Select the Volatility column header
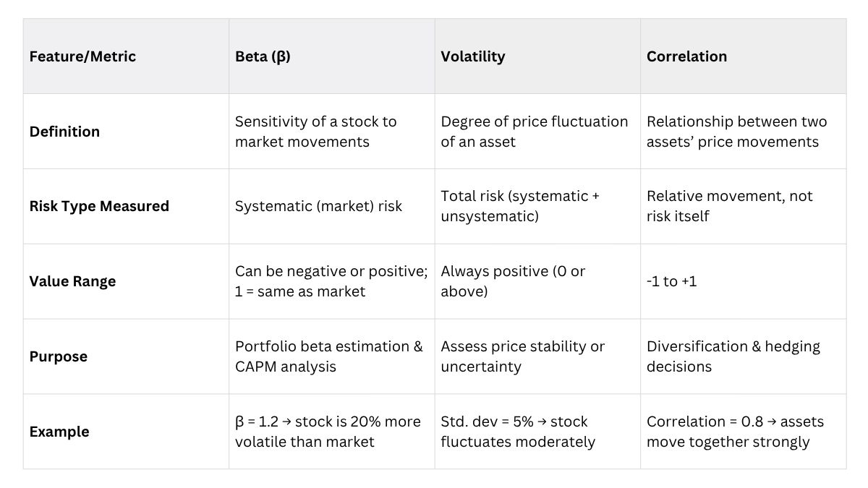 point(473,56)
